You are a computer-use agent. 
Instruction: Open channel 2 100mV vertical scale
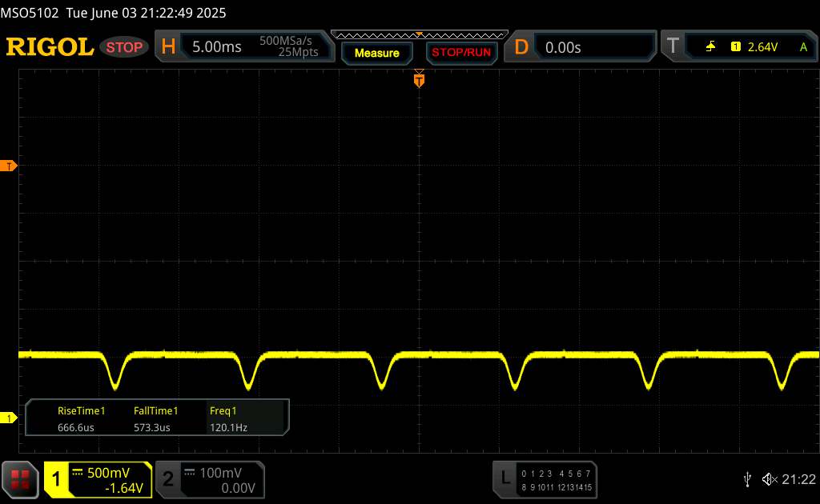point(220,473)
